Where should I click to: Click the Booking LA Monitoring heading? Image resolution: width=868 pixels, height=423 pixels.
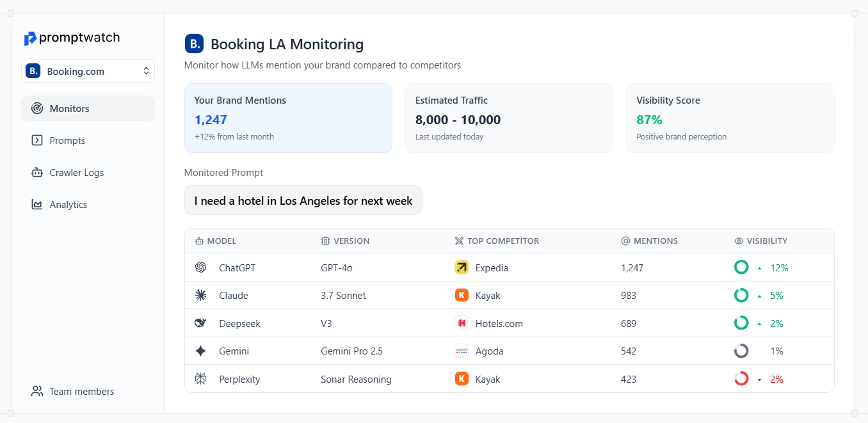(287, 44)
